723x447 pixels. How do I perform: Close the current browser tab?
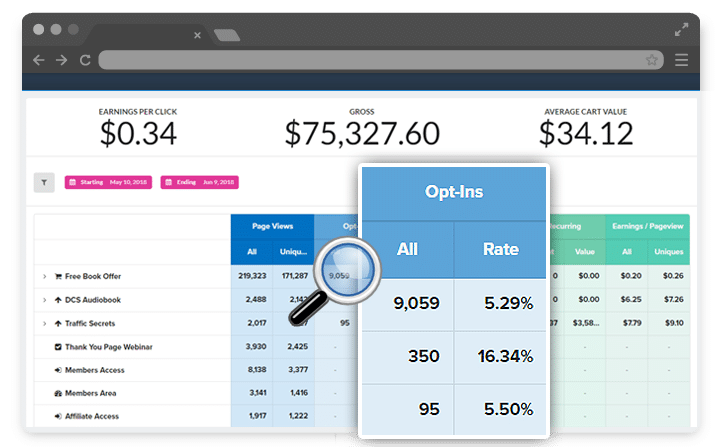(x=196, y=36)
